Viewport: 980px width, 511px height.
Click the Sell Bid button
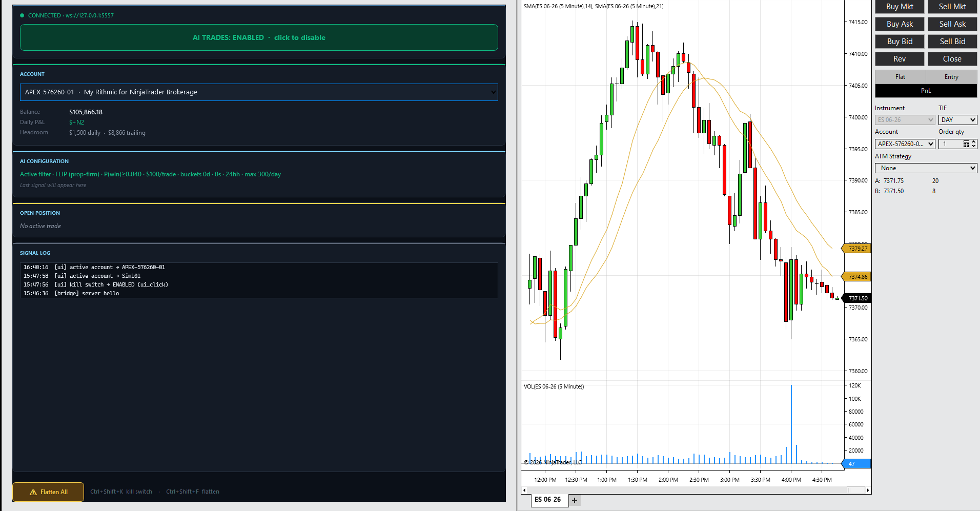952,42
